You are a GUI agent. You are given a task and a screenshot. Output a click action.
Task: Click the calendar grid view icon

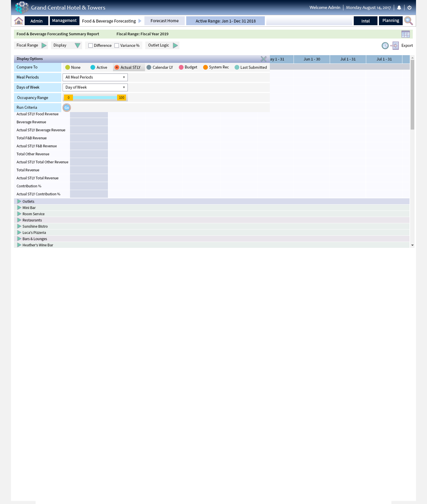point(405,34)
